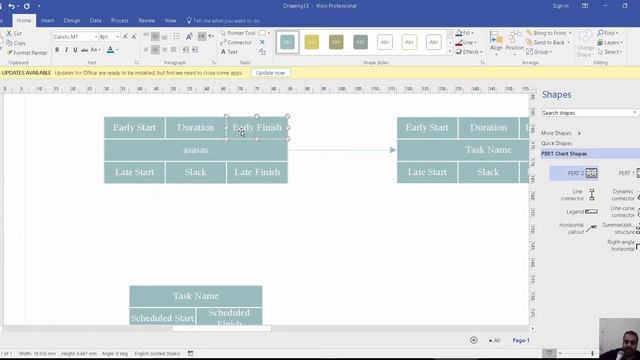Open More Shapes in Shapes pane
Image resolution: width=640 pixels, height=360 pixels.
pos(560,133)
